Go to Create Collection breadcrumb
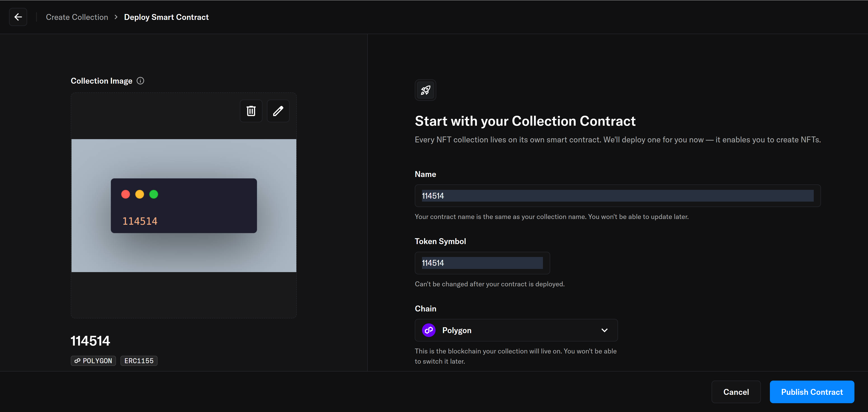This screenshot has width=868, height=412. (77, 17)
